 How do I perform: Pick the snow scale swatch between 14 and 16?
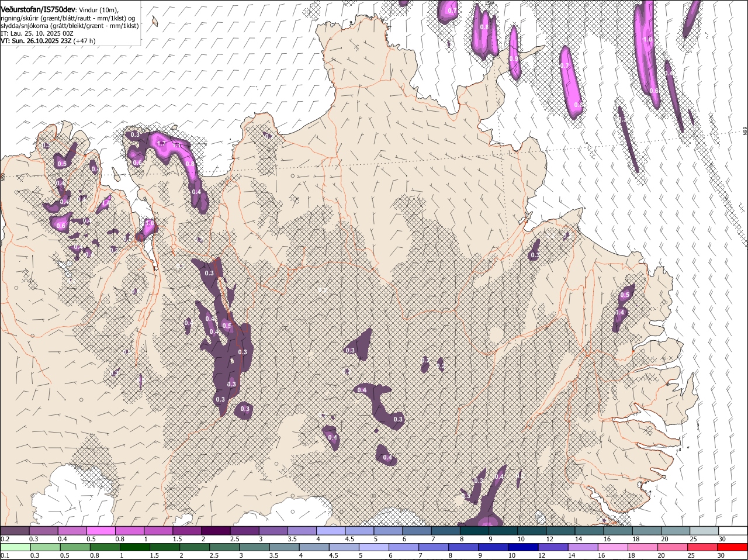tap(588, 530)
